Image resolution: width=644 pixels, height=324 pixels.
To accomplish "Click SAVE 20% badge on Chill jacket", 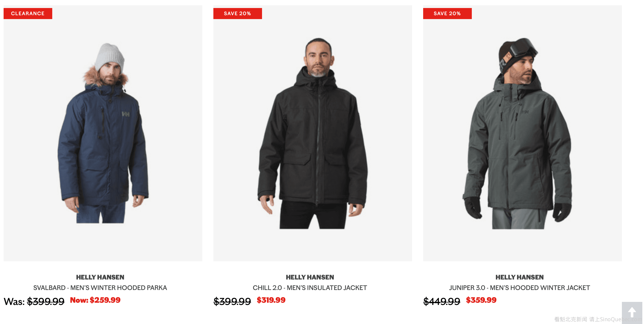I will click(238, 14).
